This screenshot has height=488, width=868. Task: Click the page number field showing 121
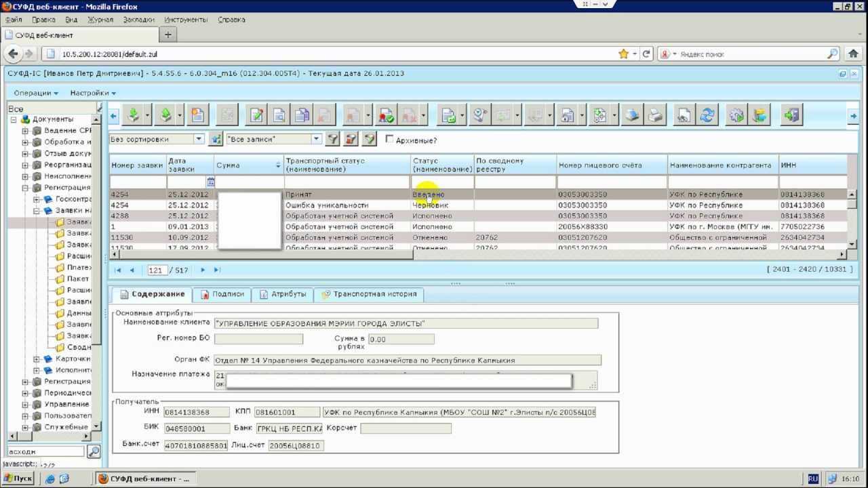point(157,270)
